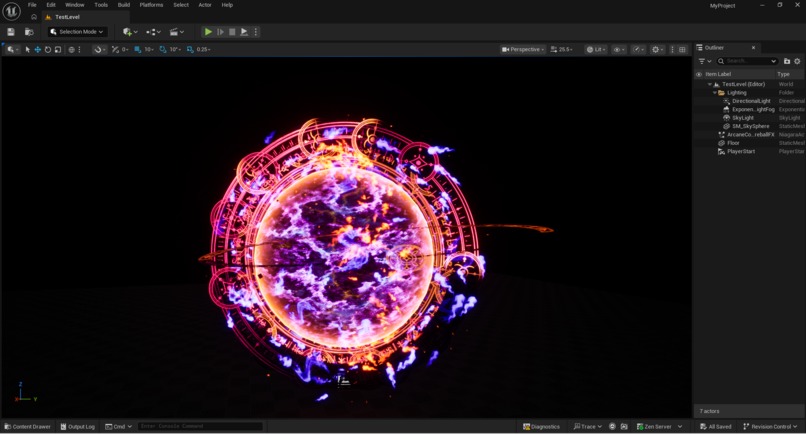Open the Content Drawer
This screenshot has width=806, height=434.
(x=27, y=426)
